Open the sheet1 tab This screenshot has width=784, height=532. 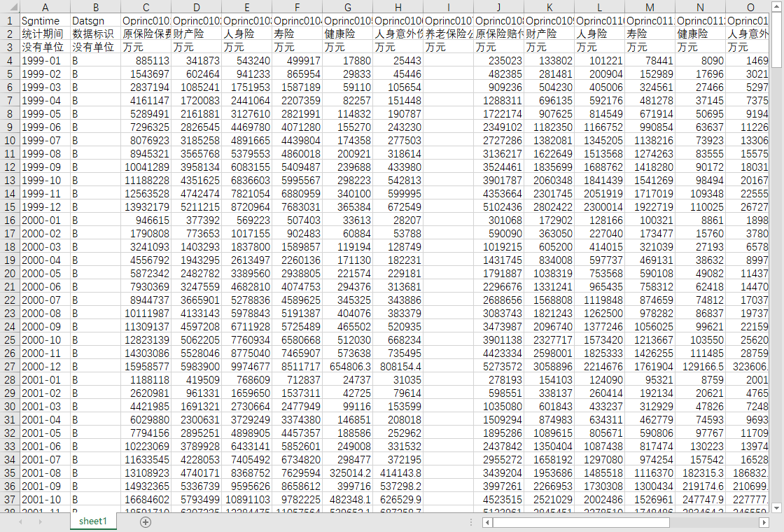pyautogui.click(x=93, y=521)
